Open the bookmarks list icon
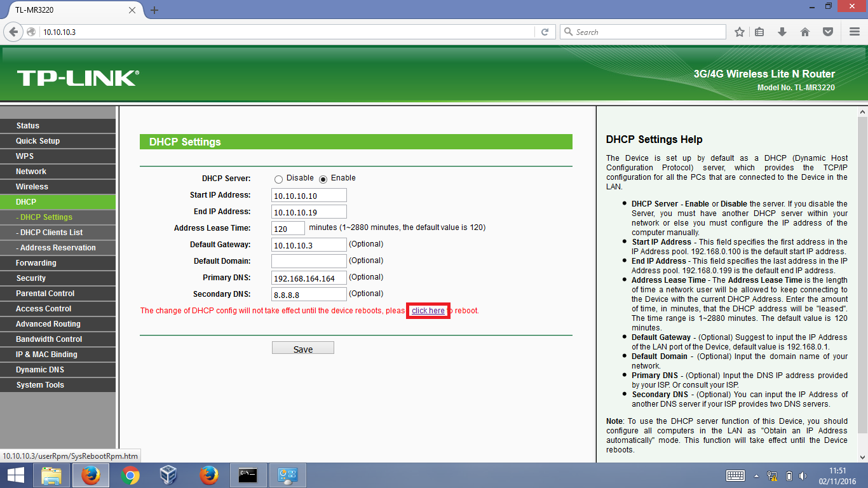 coord(760,32)
